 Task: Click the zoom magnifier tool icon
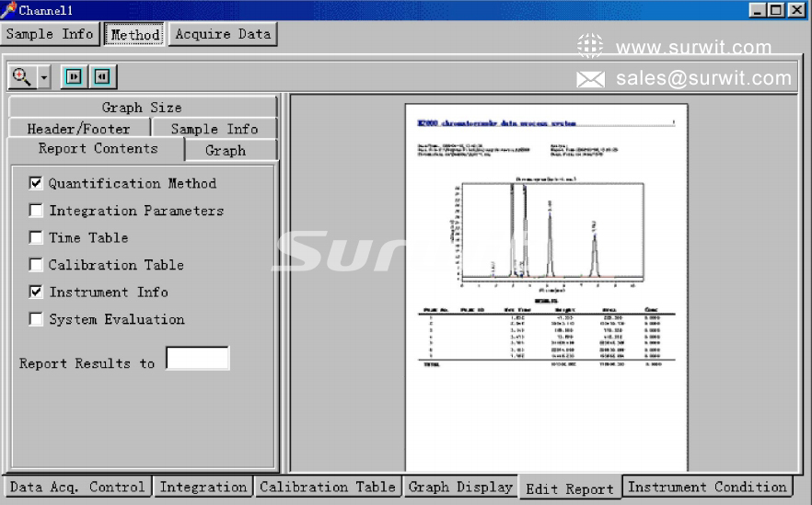coord(22,77)
